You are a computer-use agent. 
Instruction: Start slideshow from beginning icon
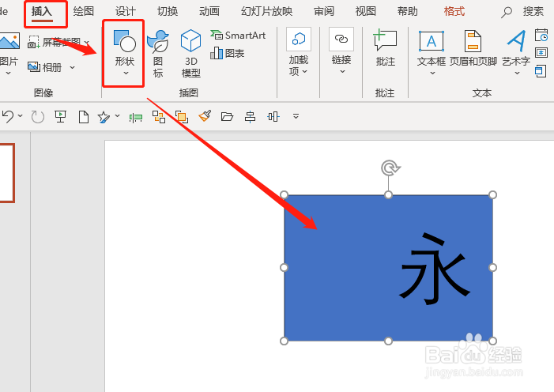tap(60, 116)
